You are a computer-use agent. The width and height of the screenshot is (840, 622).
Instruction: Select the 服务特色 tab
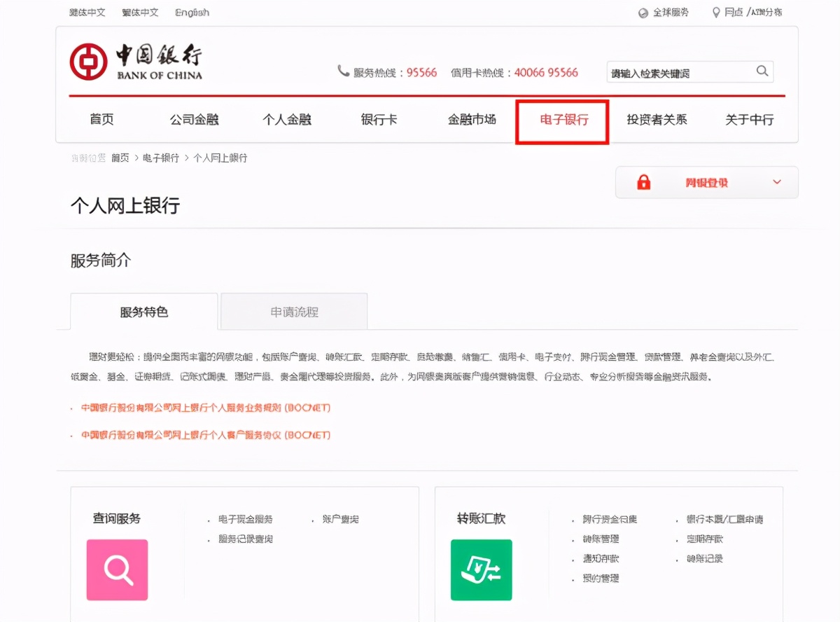[x=143, y=312]
